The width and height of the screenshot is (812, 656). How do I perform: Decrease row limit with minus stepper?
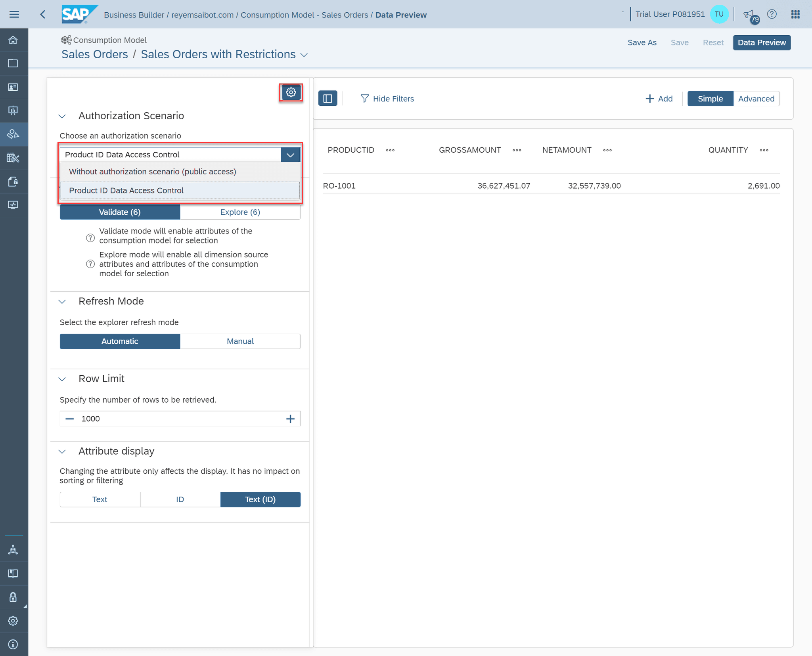(69, 418)
